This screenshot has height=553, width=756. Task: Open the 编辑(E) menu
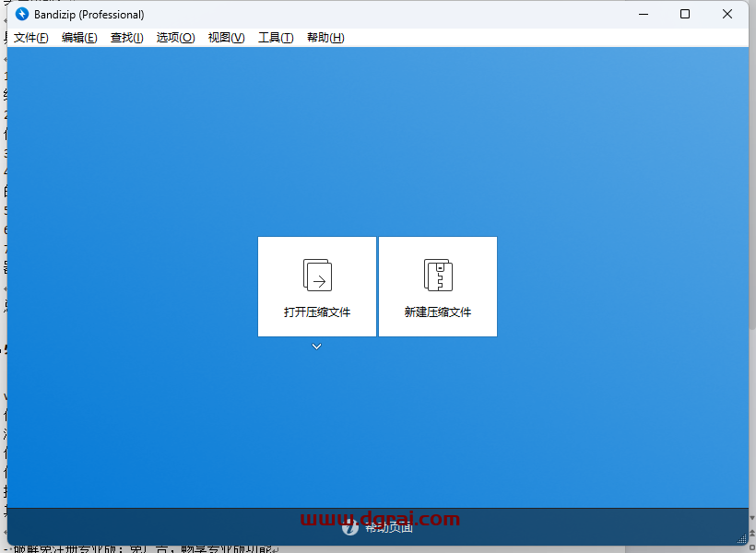[x=79, y=38]
